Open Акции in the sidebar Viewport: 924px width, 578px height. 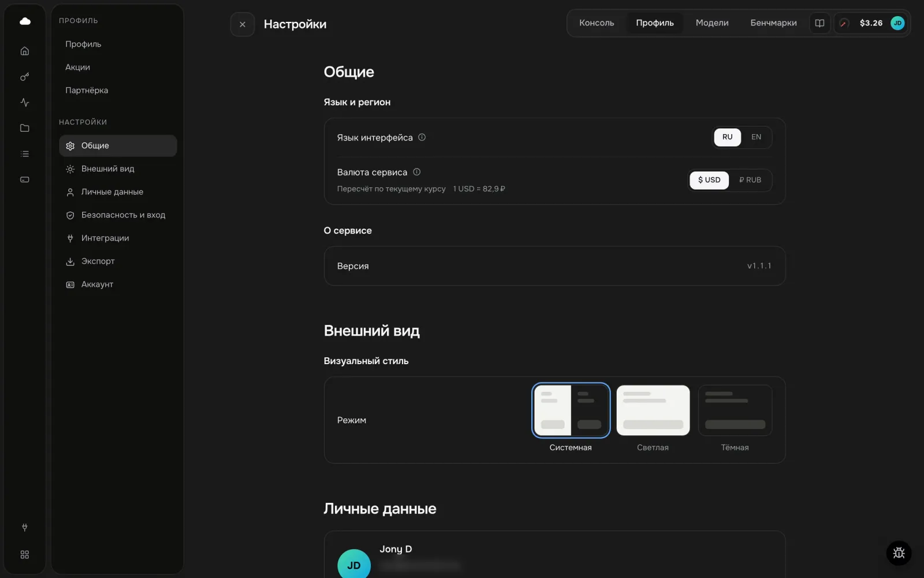tap(118, 67)
